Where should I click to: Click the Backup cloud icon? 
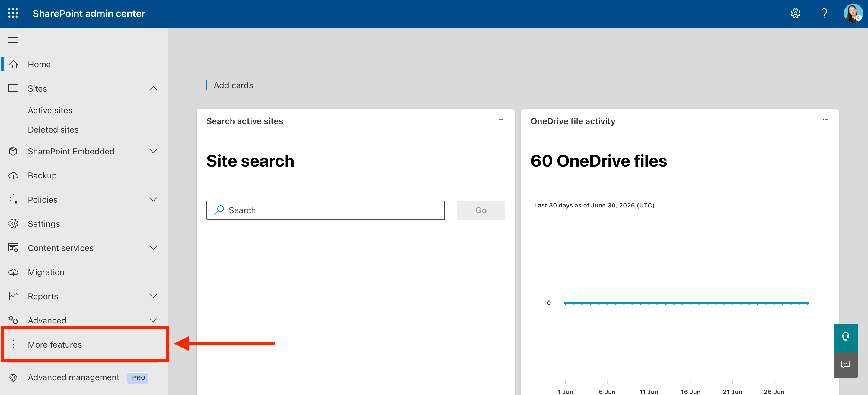click(x=13, y=175)
